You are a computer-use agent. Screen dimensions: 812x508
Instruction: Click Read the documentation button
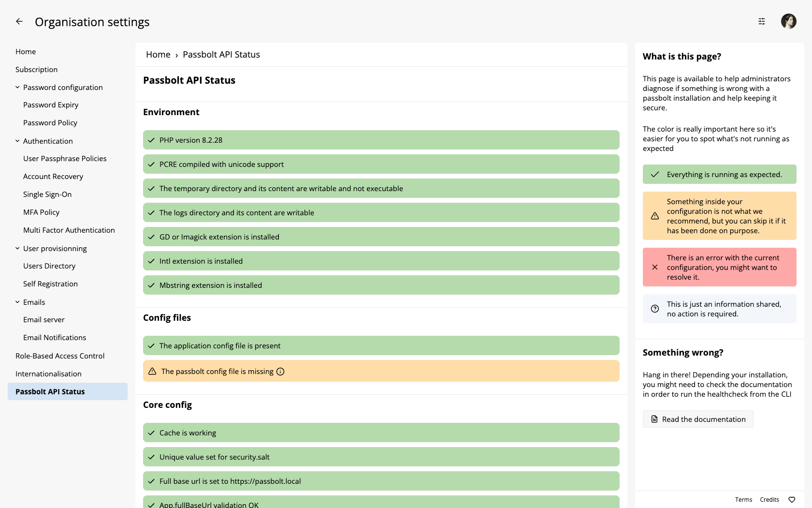coord(698,419)
